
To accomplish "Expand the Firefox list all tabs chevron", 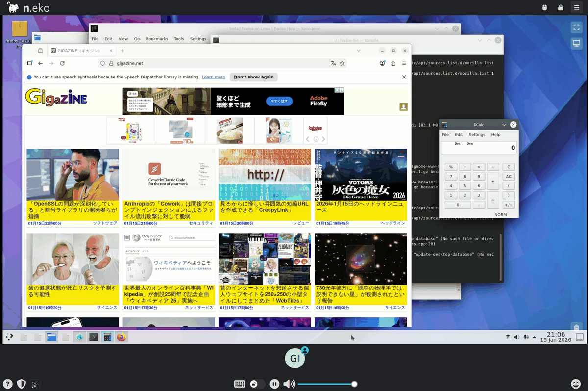I will [x=359, y=51].
